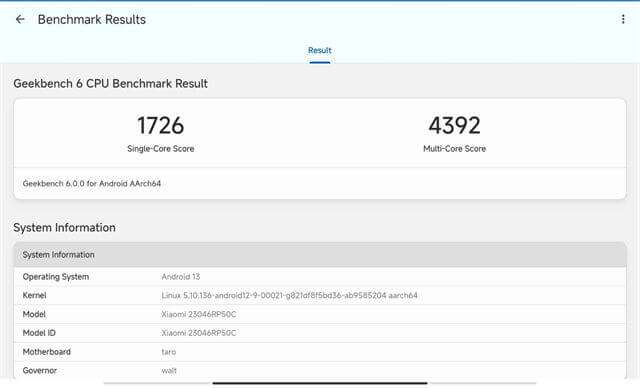Click the multi-core score 4392
This screenshot has width=640, height=388.
pyautogui.click(x=454, y=125)
